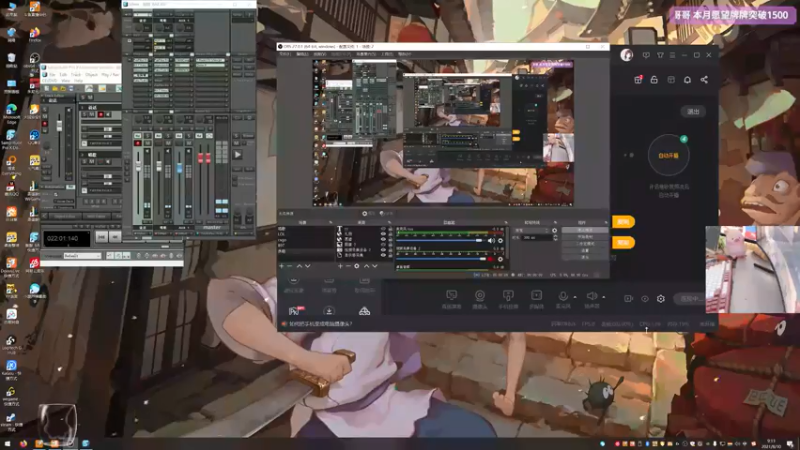The width and height of the screenshot is (800, 450).
Task: Open gift box icon with red badge
Action: coord(638,80)
